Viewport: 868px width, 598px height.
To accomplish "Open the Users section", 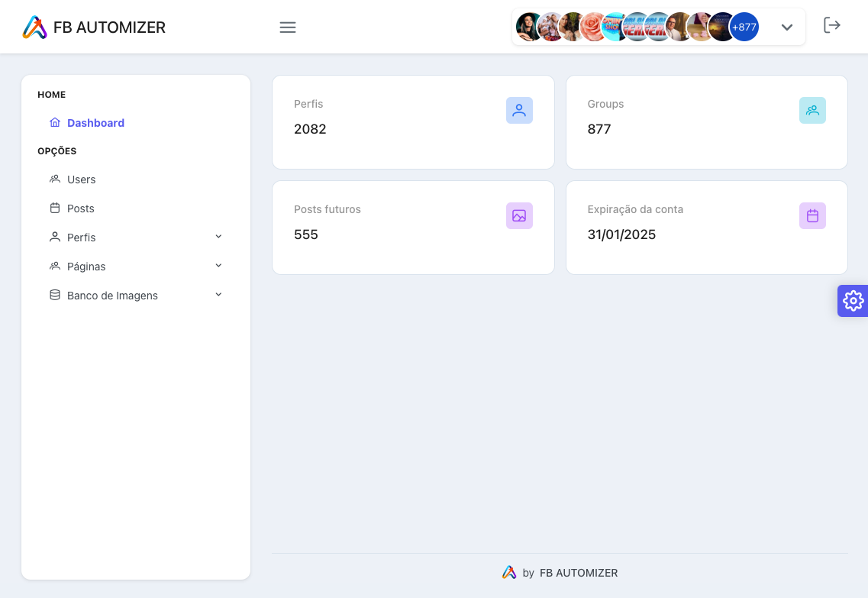I will tap(81, 179).
